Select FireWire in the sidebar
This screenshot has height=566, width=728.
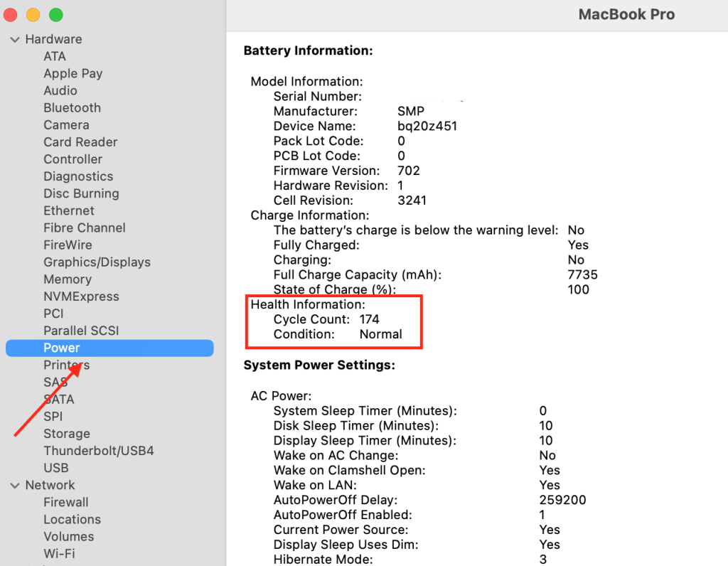coord(68,245)
